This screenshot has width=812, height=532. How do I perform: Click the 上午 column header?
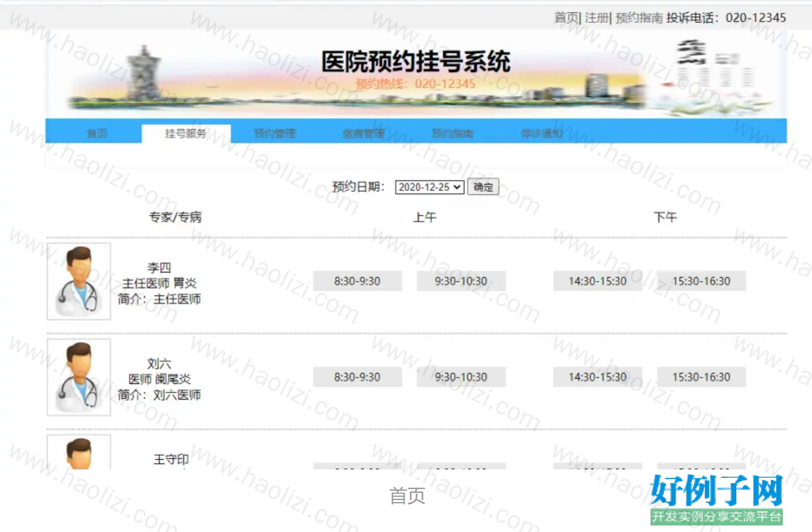coord(424,218)
